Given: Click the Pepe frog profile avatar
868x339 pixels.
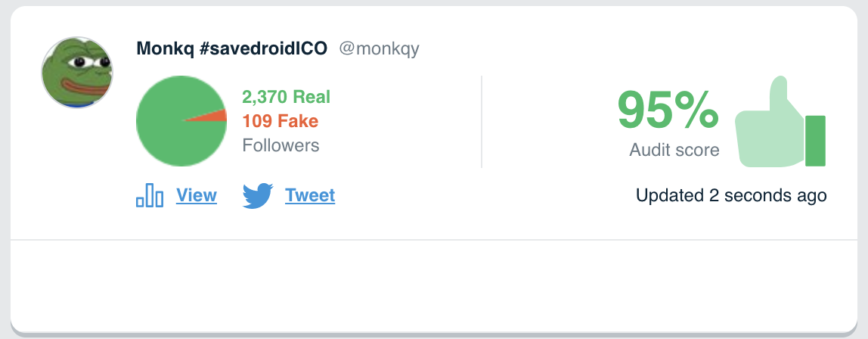Looking at the screenshot, I should (77, 73).
